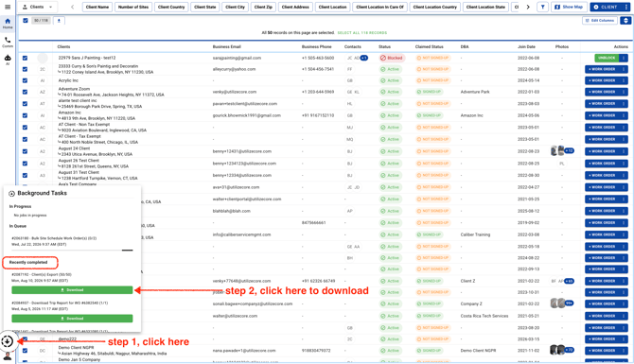Click email venky@utilizecore.com in Adventure Zoom row

point(235,92)
